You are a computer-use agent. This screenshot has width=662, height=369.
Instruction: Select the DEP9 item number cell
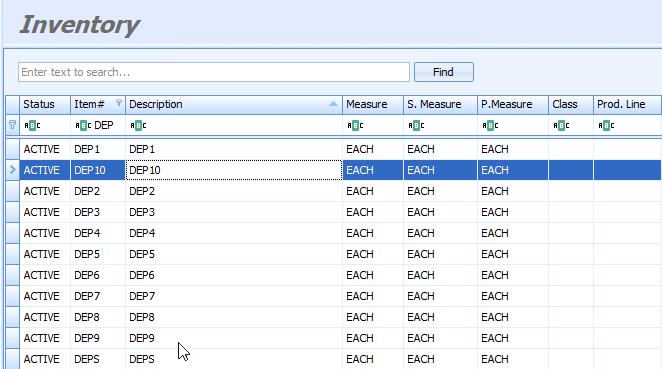[98, 338]
